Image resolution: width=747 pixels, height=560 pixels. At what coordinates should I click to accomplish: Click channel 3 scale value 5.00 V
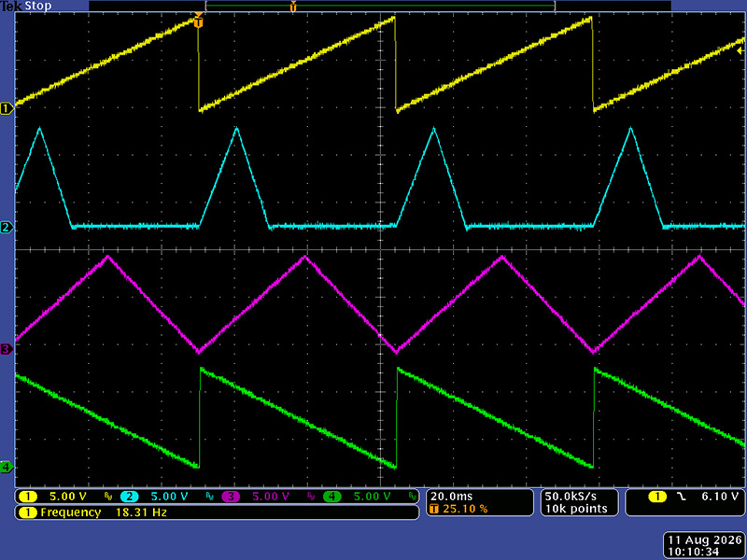click(x=271, y=497)
